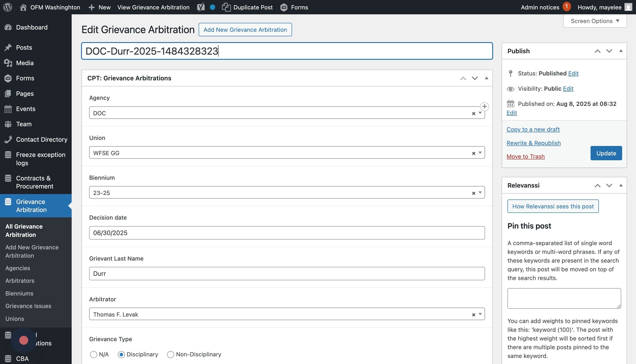Open Arbitrators submenu item
Screen dimensions: 636x364
(20, 280)
